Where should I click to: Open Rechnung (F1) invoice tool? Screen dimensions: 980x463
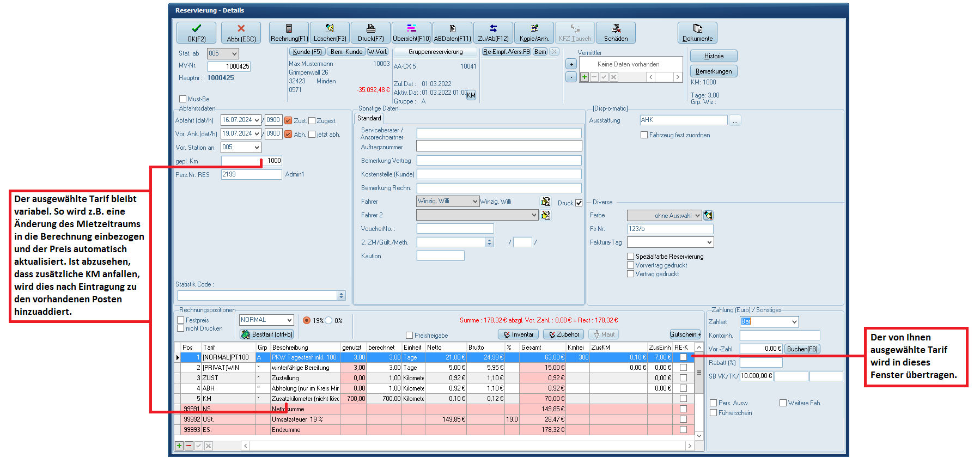pyautogui.click(x=289, y=33)
